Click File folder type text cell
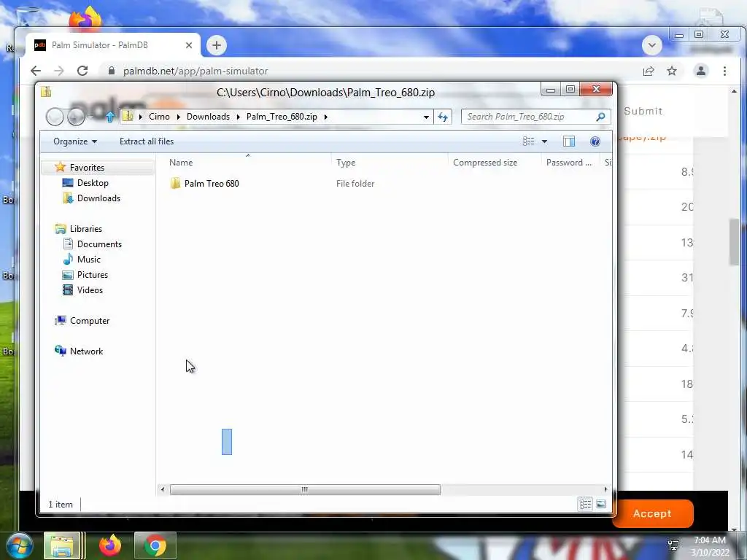The height and width of the screenshot is (560, 747). (x=355, y=183)
